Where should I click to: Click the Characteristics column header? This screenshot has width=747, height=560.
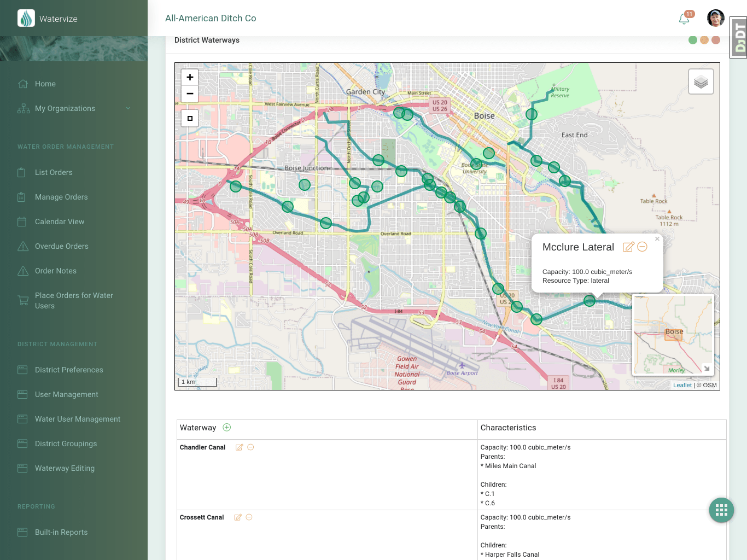(508, 428)
